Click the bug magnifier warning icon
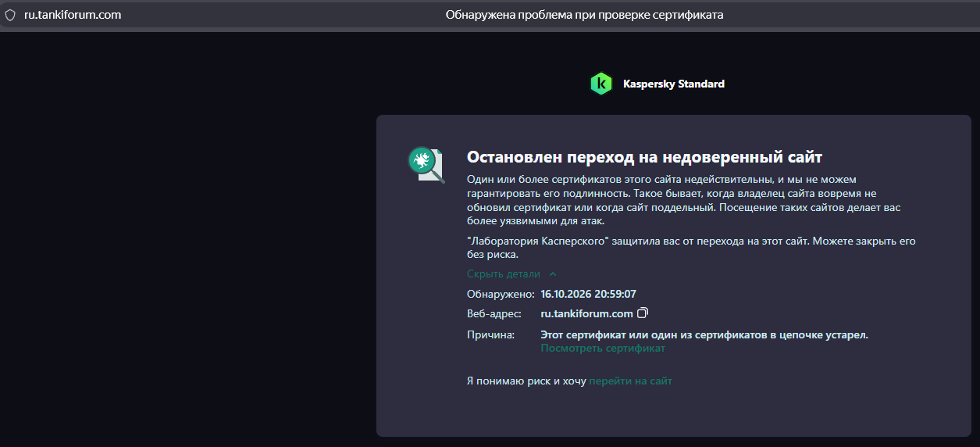 tap(426, 165)
